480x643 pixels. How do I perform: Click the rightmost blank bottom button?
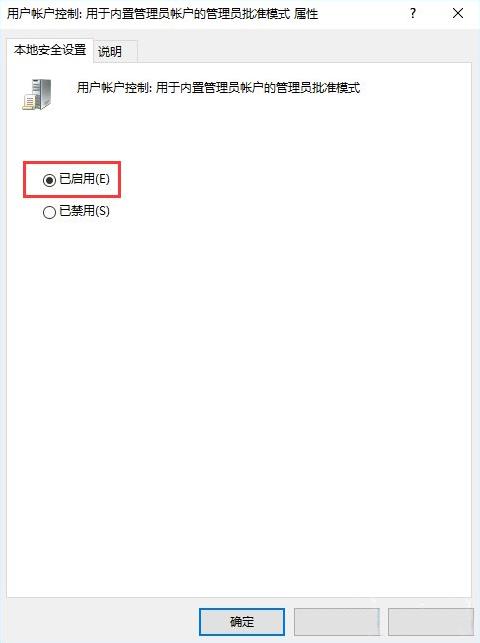click(x=430, y=622)
